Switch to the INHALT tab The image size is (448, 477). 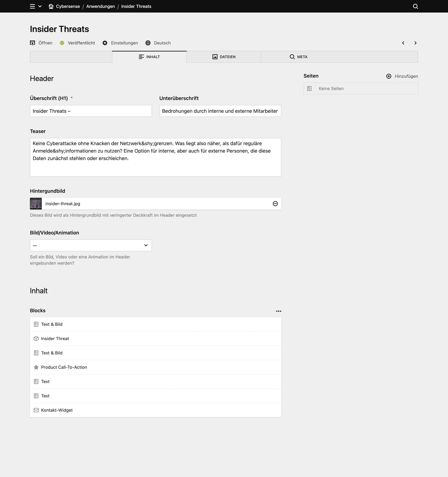[x=149, y=57]
